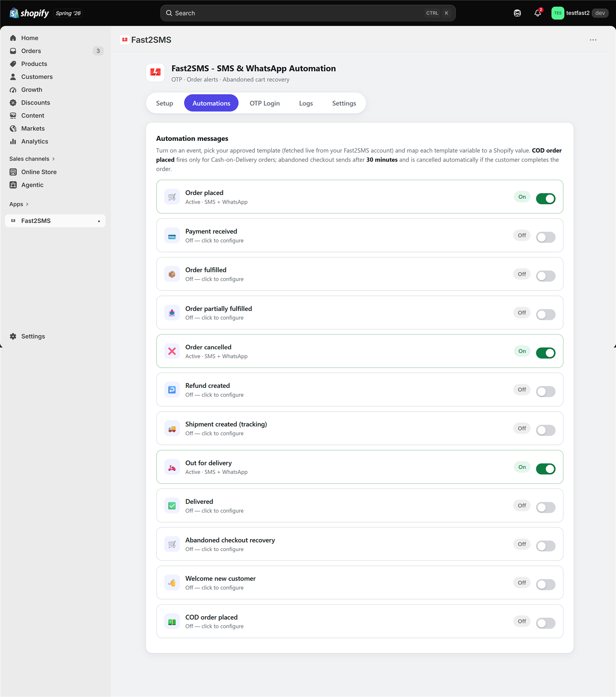Select the Automations tab
The width and height of the screenshot is (616, 697).
(211, 103)
